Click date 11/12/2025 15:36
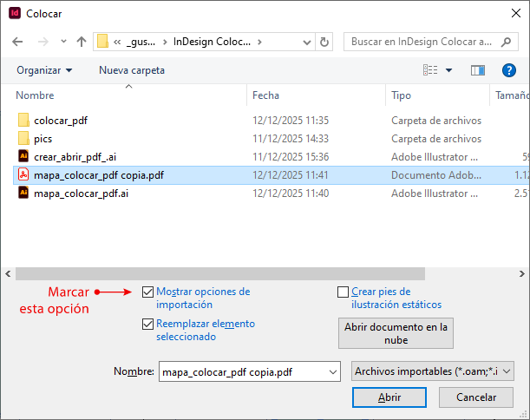 (x=291, y=157)
